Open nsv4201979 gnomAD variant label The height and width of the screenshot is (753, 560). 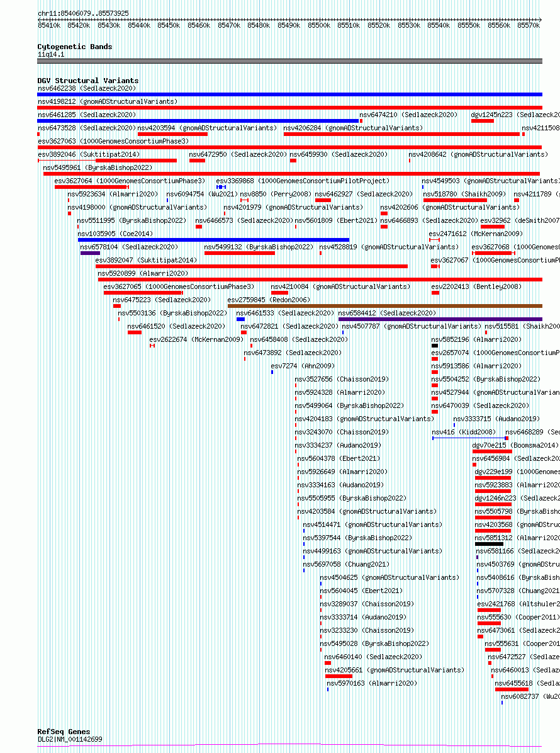click(x=293, y=207)
